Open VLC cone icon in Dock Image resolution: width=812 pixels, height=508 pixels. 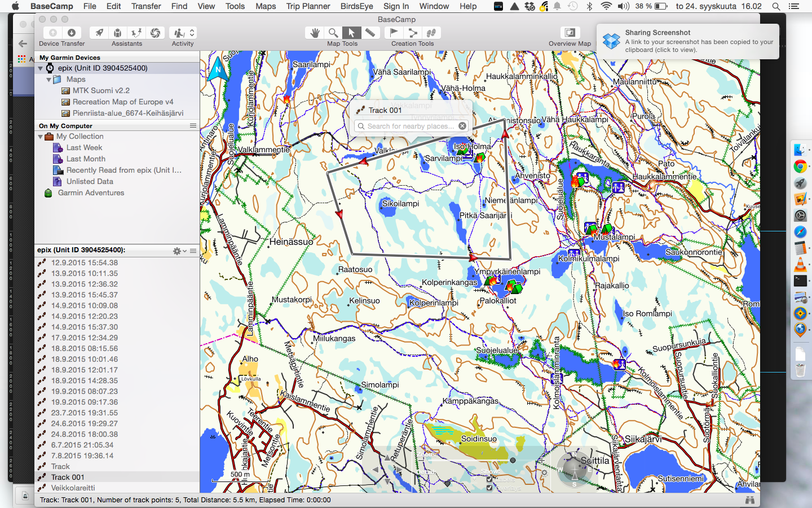(x=800, y=264)
